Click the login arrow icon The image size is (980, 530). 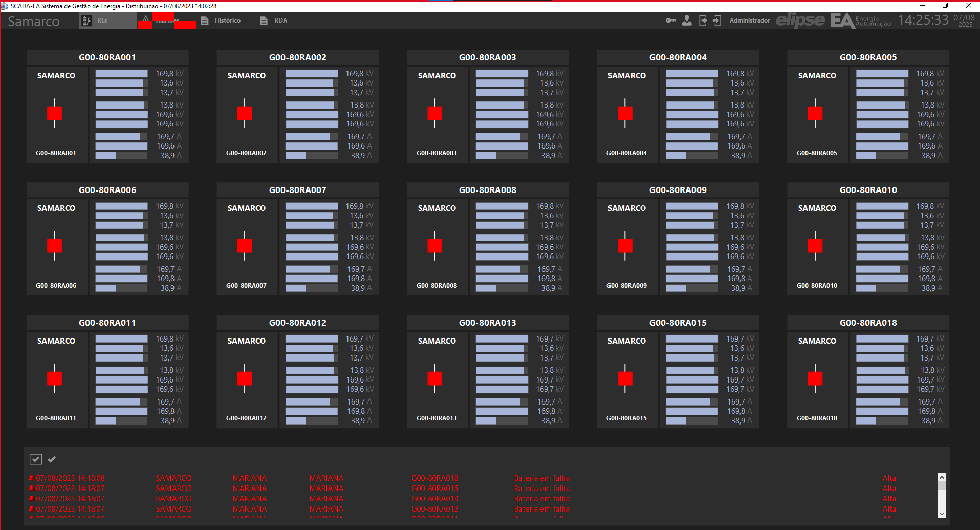click(717, 20)
